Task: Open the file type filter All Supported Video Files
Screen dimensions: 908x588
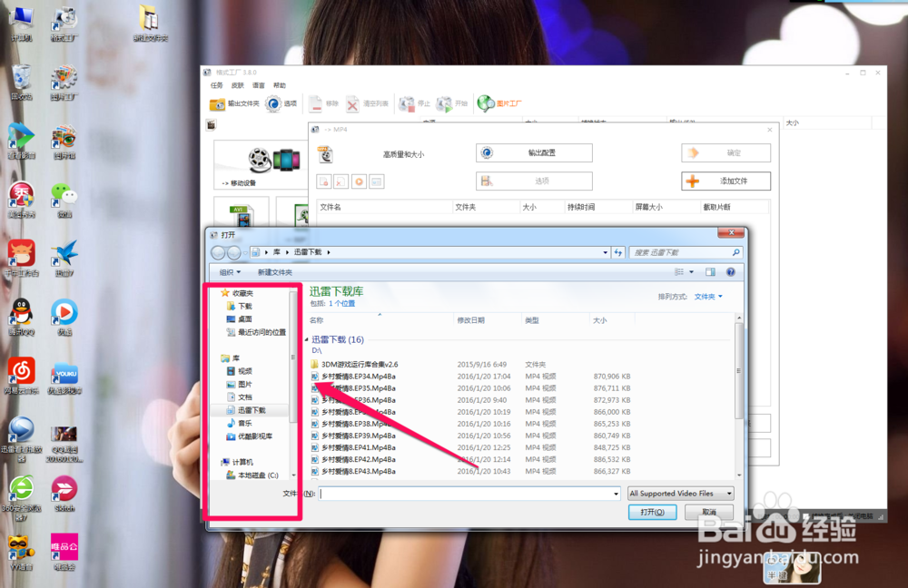Action: [681, 494]
